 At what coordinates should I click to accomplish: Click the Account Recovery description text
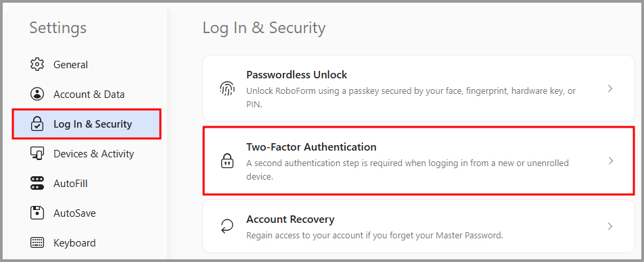(x=375, y=236)
